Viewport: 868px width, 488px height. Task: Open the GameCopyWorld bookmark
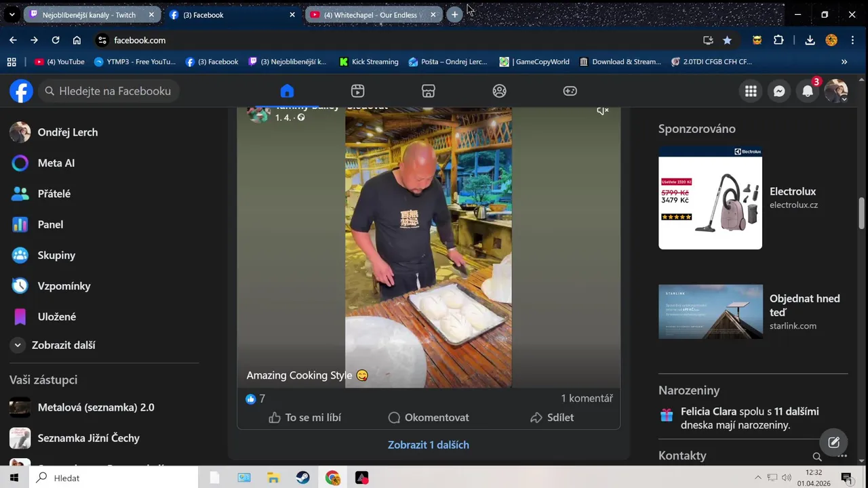(534, 62)
